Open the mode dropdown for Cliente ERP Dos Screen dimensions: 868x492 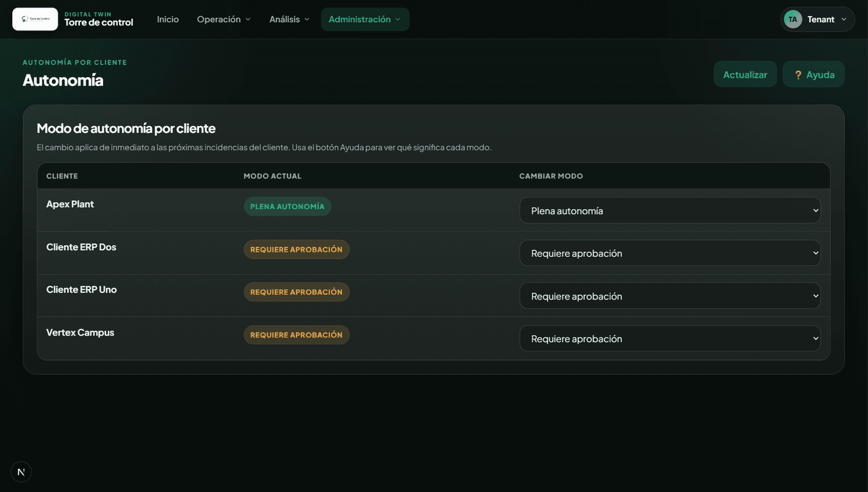(x=670, y=253)
